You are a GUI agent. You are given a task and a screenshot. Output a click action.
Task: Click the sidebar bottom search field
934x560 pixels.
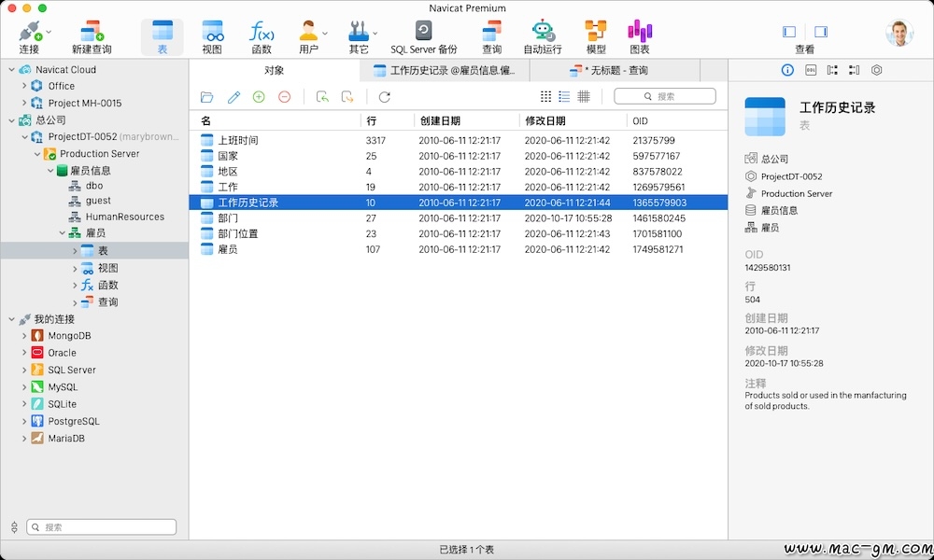click(101, 527)
